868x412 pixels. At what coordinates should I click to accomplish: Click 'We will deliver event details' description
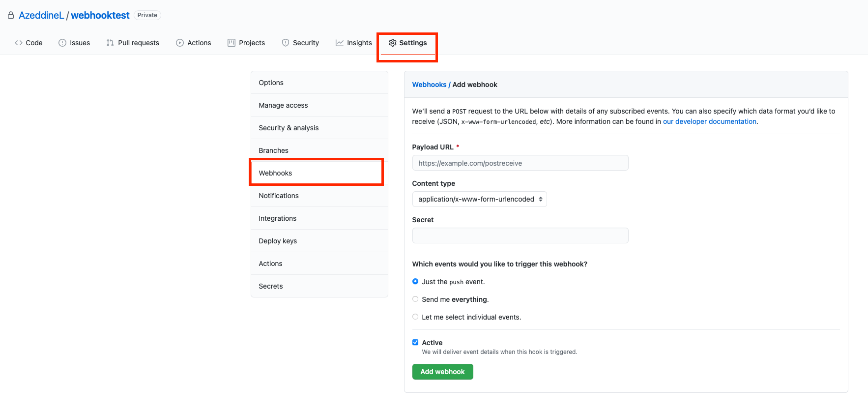(499, 352)
